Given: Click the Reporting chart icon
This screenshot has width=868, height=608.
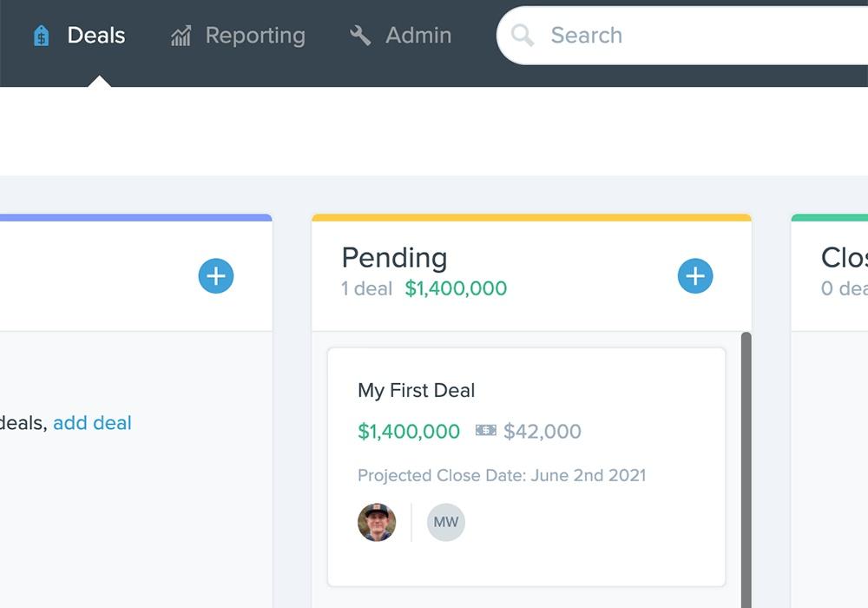Looking at the screenshot, I should [x=181, y=36].
